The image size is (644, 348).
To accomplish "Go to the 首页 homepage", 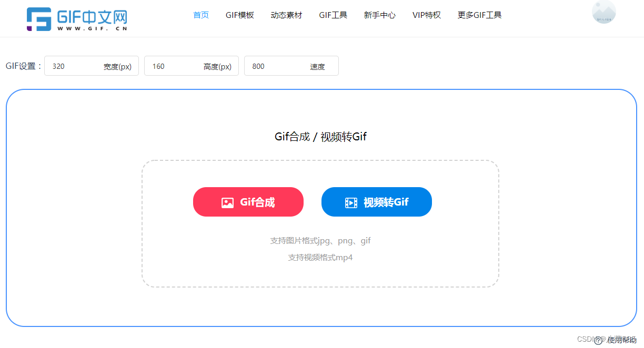I will [x=200, y=15].
